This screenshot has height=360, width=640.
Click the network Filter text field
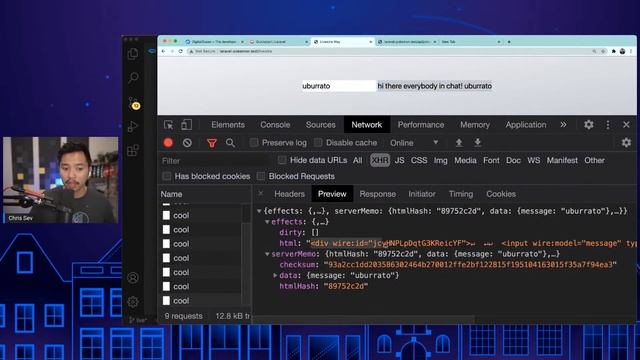[216, 161]
